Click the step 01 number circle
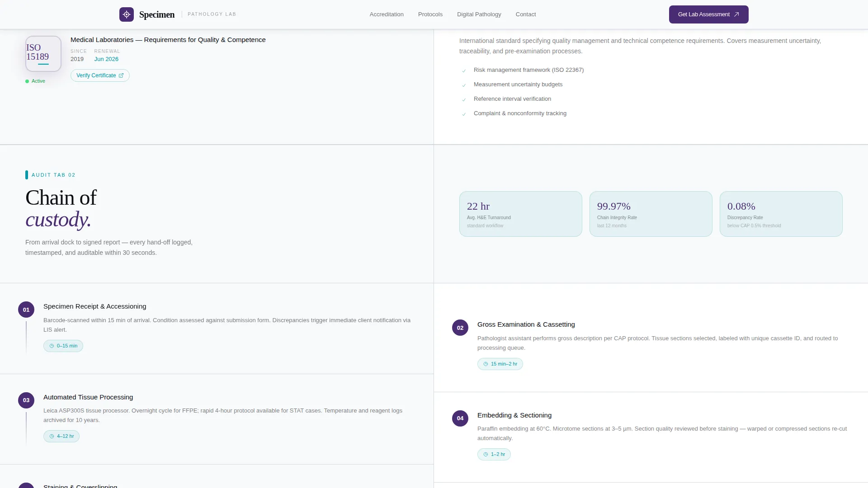The image size is (868, 488). coord(26,310)
